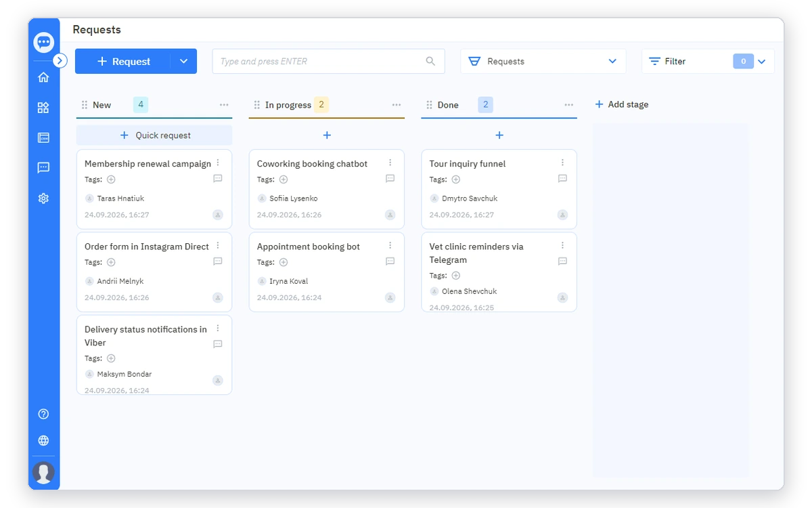Open the Coworking booking chatbot request
This screenshot has width=812, height=508.
pos(312,164)
